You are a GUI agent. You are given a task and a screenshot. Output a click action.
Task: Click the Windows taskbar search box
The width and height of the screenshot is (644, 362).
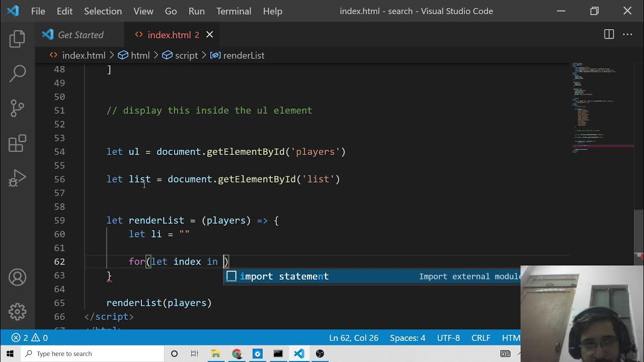coord(92,353)
